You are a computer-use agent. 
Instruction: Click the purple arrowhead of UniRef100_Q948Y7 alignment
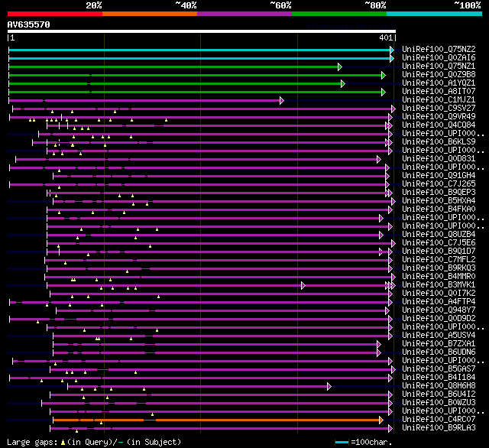pyautogui.click(x=387, y=310)
